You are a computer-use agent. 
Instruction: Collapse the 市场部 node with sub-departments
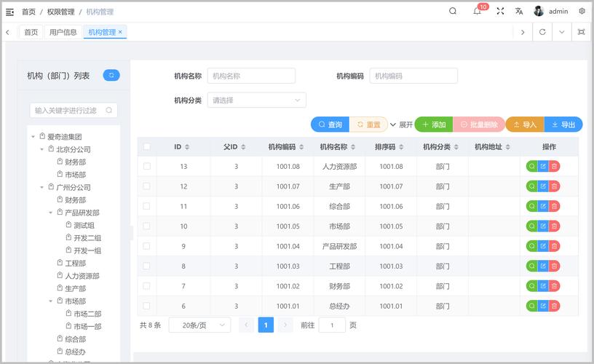point(50,301)
